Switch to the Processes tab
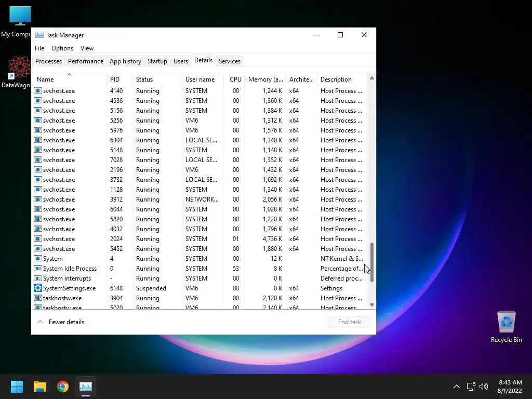The width and height of the screenshot is (532, 399). coord(48,61)
